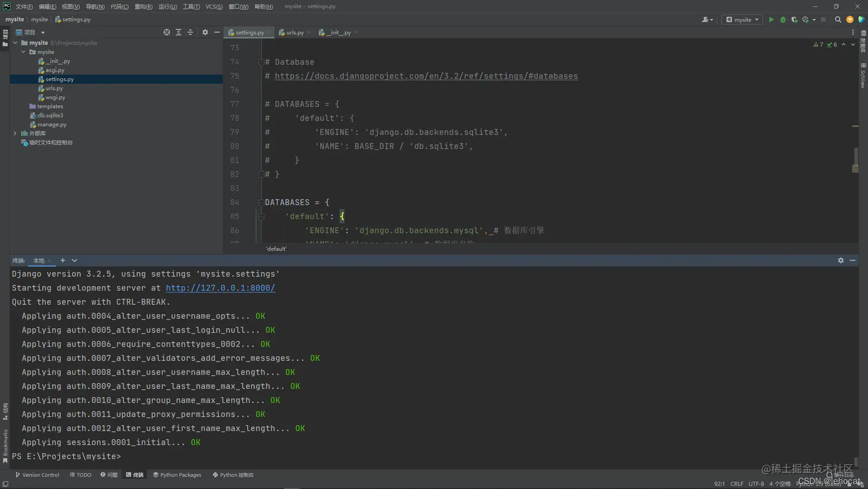The width and height of the screenshot is (868, 489).
Task: Open terminal session options chevron
Action: click(75, 260)
